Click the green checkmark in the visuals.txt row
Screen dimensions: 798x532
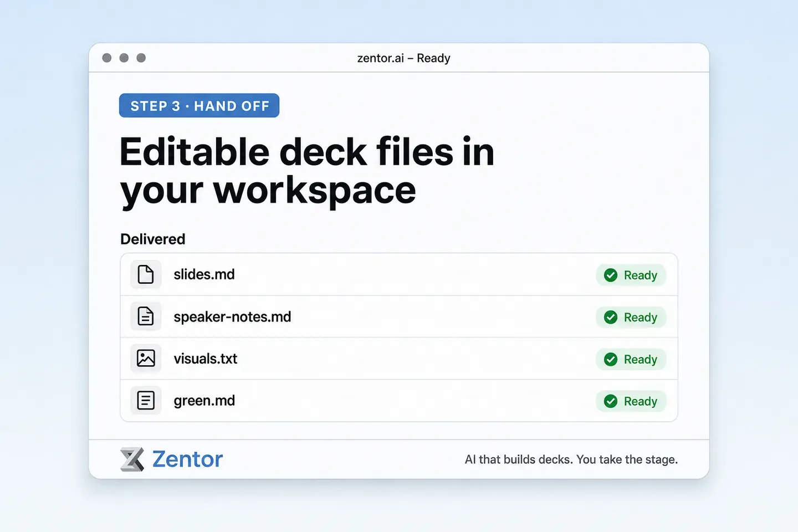click(611, 359)
